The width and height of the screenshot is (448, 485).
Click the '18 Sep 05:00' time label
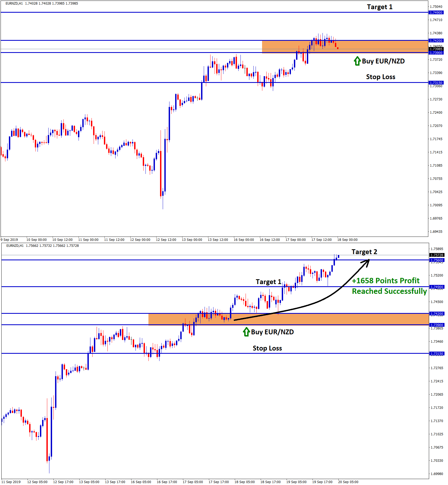pyautogui.click(x=245, y=482)
